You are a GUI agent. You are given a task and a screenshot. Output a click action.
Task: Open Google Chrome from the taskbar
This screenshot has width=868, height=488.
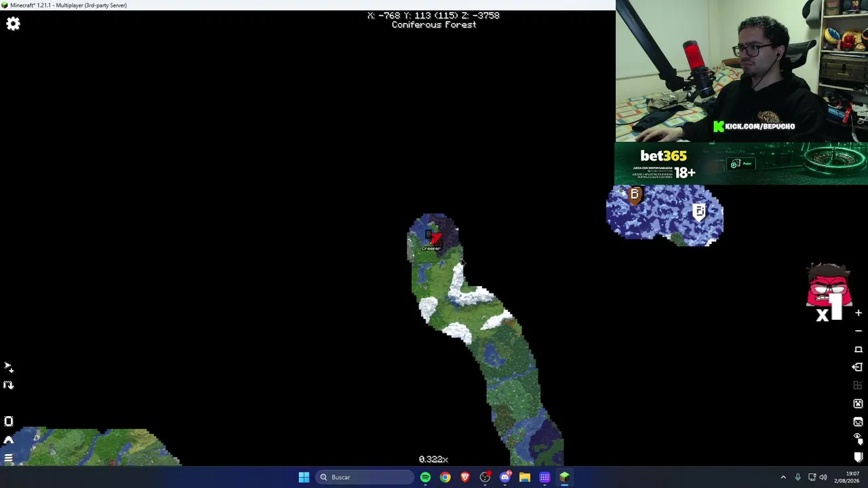(x=445, y=477)
